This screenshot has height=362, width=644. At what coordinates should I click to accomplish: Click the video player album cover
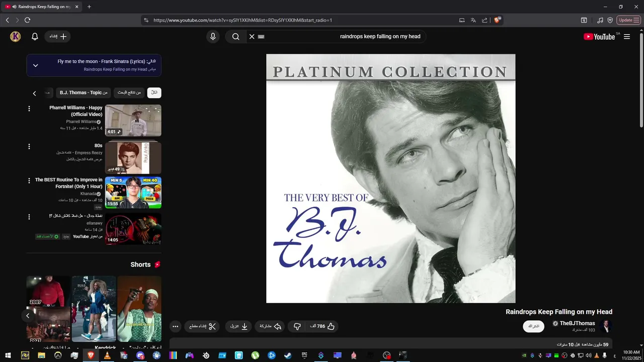point(390,178)
